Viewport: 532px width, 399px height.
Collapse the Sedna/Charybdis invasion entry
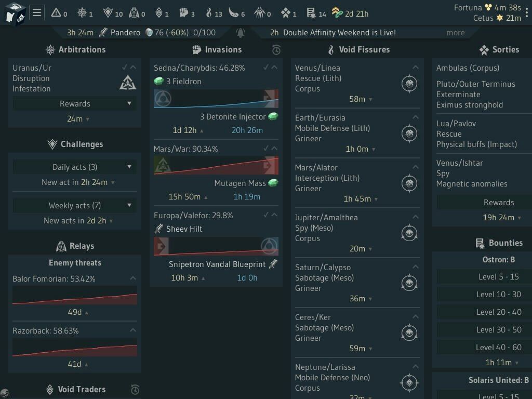point(274,67)
